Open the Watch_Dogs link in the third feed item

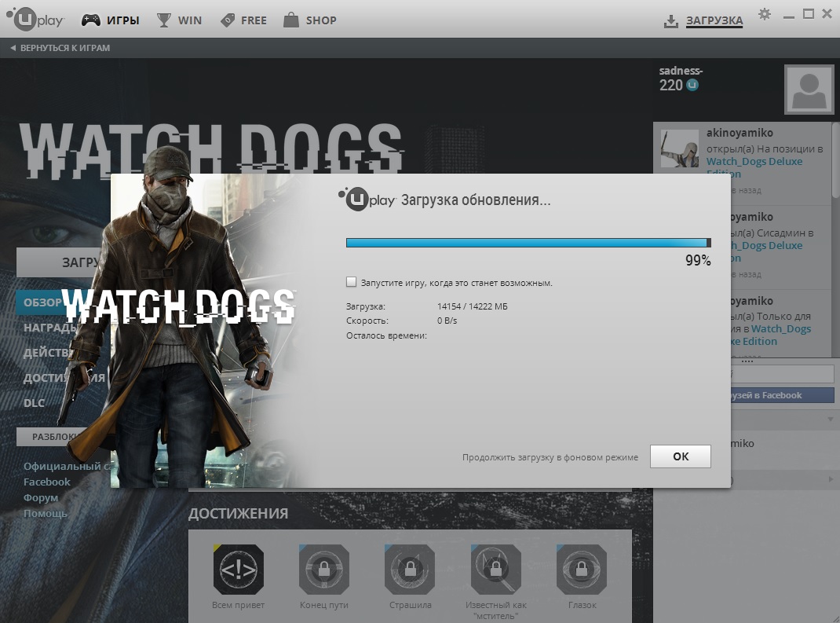[x=781, y=328]
